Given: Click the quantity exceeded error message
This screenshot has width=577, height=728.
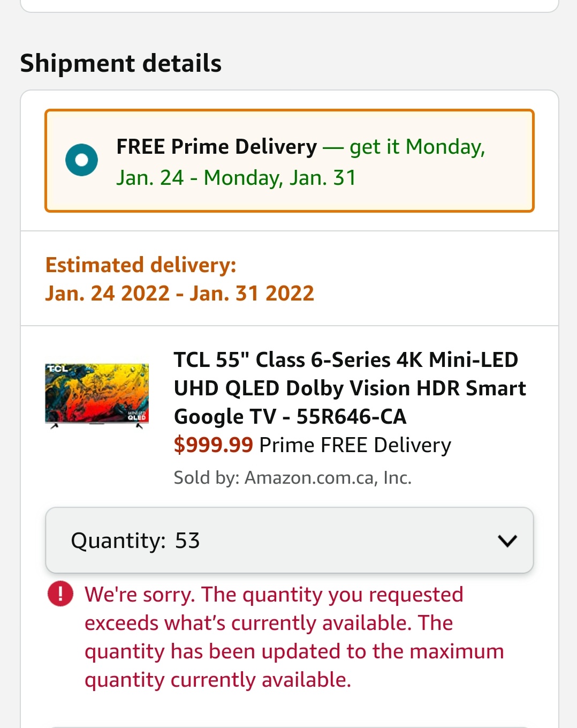Looking at the screenshot, I should click(x=293, y=637).
